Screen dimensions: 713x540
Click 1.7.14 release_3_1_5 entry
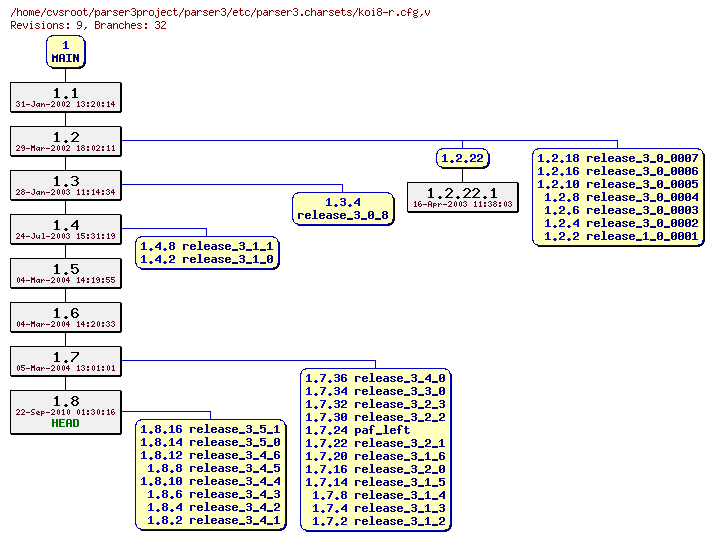(x=376, y=482)
